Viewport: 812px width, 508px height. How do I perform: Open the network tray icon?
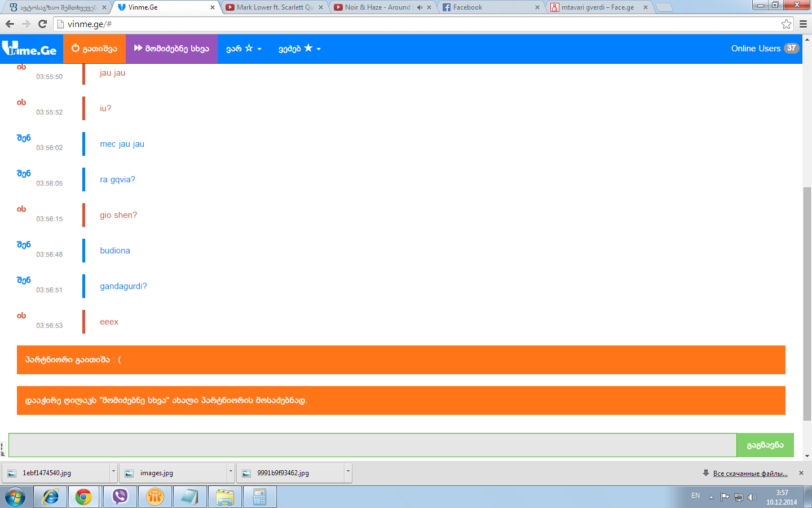739,497
